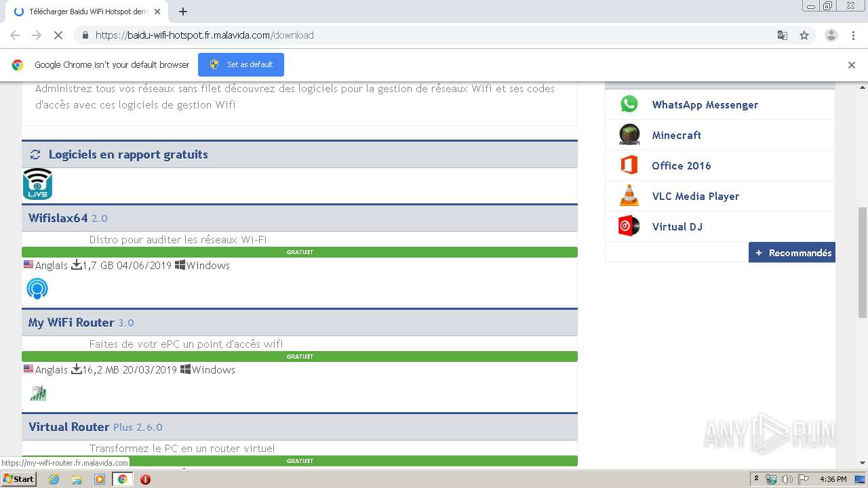Viewport: 868px width, 488px height.
Task: Click the network tray icon
Action: tap(771, 479)
